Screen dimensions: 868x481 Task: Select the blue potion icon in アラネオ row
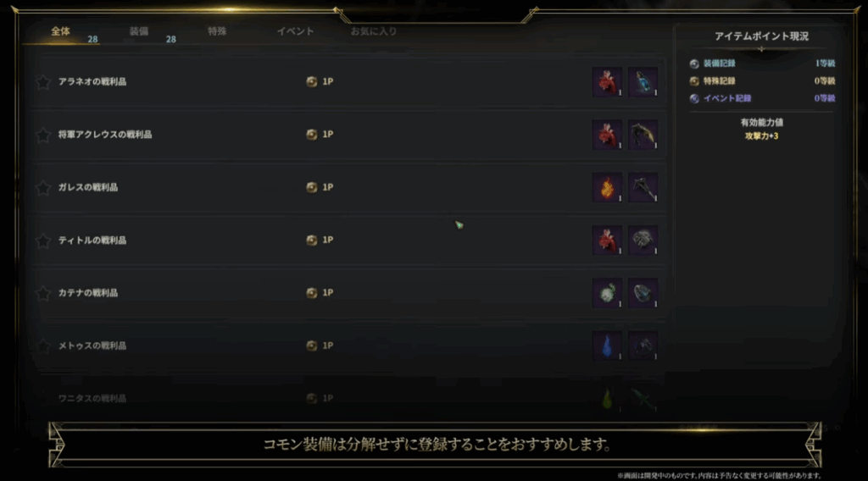pos(643,82)
